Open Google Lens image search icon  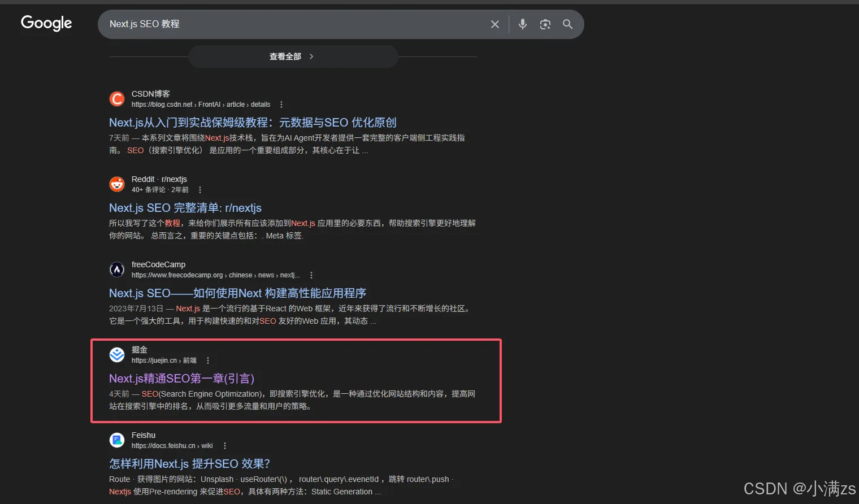[545, 24]
